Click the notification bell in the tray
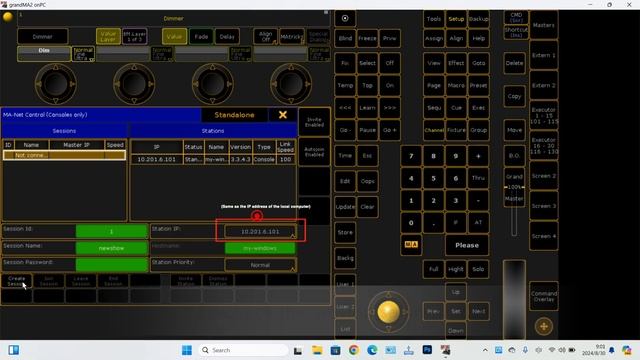Image resolution: width=640 pixels, height=360 pixels. 611,350
